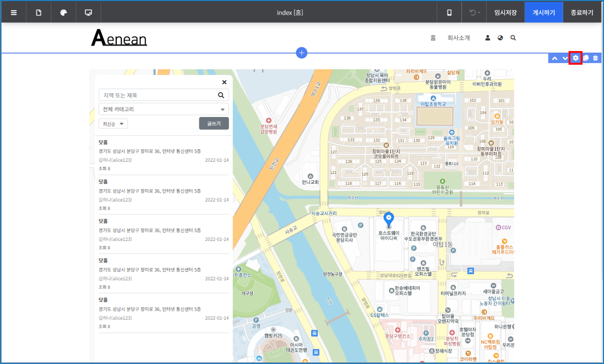The image size is (604, 364).
Task: Duplicate the block with copy icon
Action: 586,58
